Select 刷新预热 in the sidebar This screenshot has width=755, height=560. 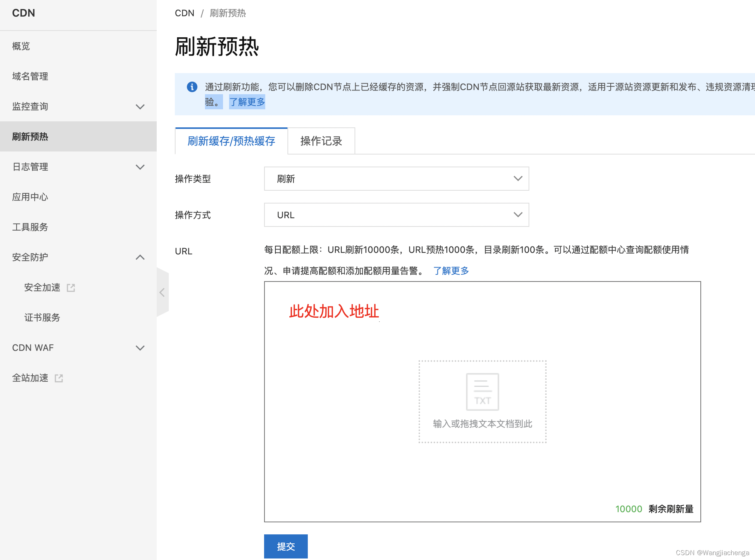point(78,136)
